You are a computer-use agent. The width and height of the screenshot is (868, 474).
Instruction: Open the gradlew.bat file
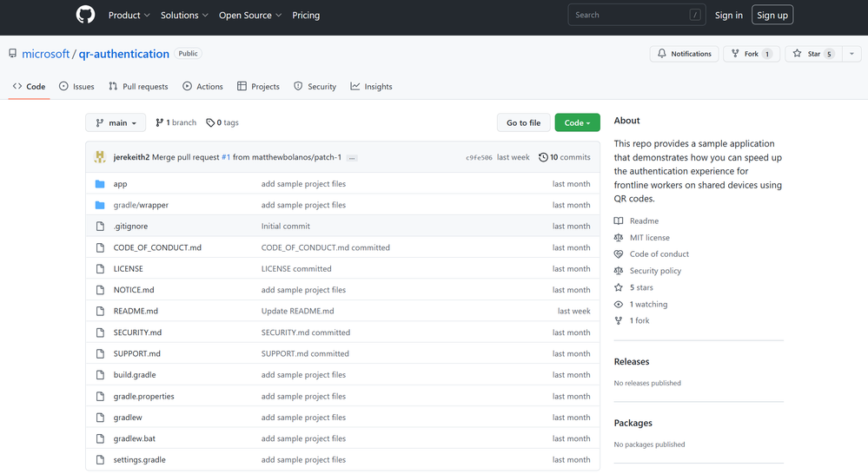point(135,438)
